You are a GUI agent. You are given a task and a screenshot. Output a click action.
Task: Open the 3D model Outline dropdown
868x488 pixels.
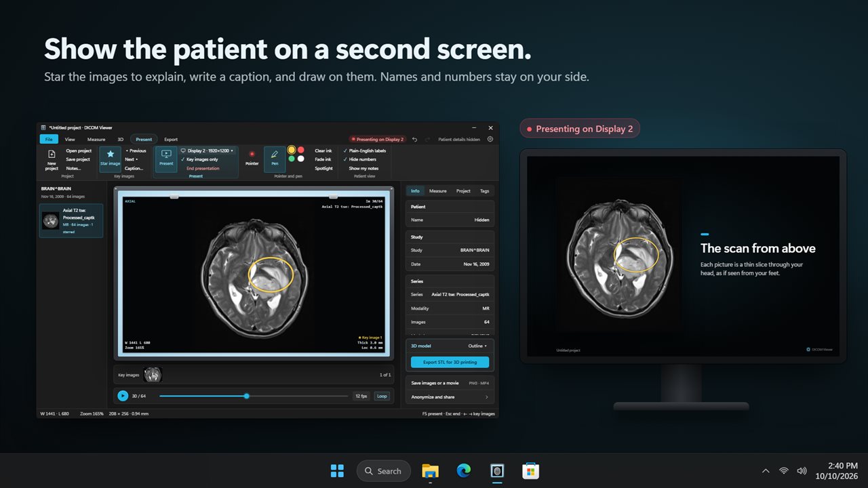pos(477,346)
